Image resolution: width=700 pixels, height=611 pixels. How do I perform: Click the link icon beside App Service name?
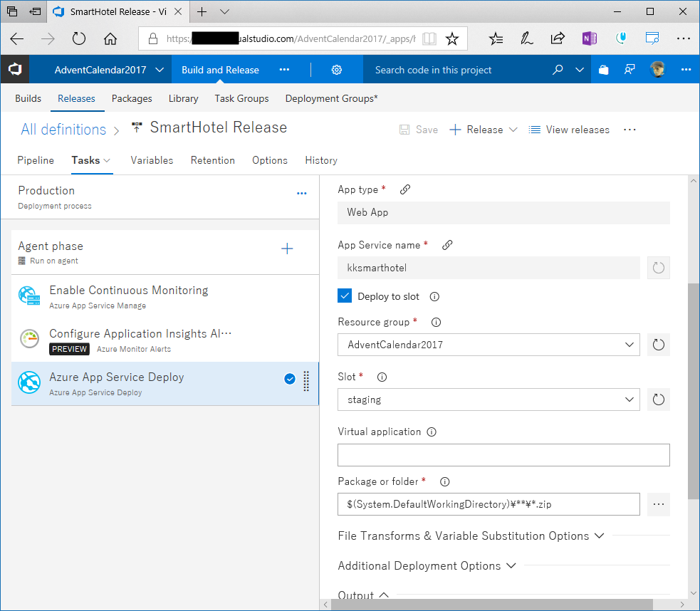tap(447, 245)
